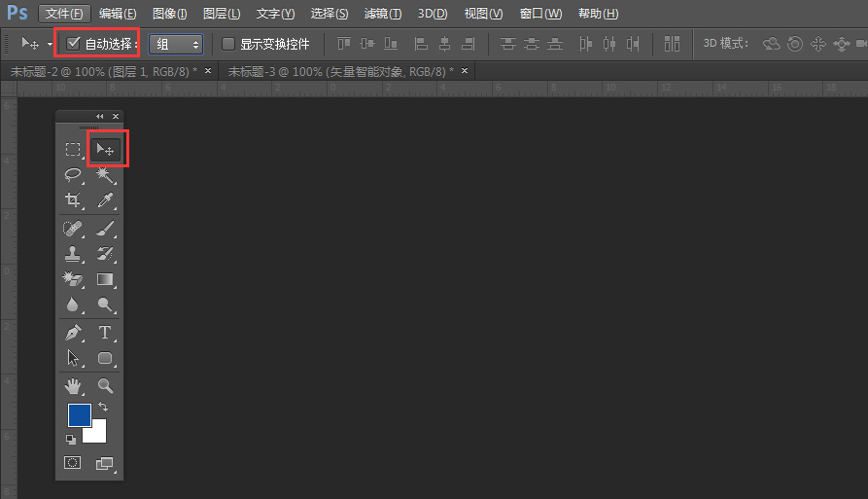
Task: Toggle Quick Mask mode icon
Action: click(73, 463)
